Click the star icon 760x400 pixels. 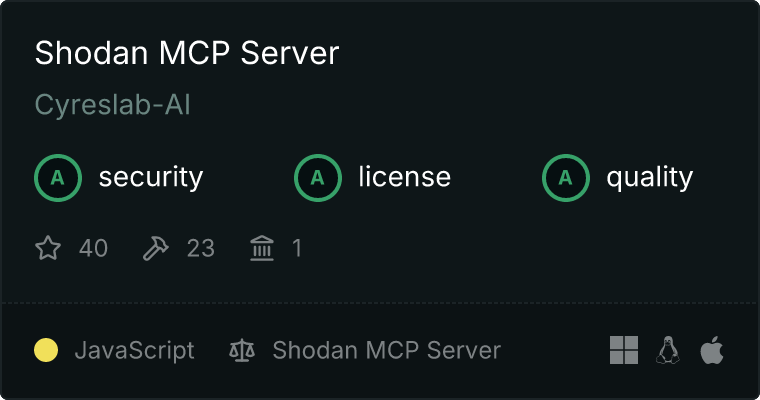point(48,248)
